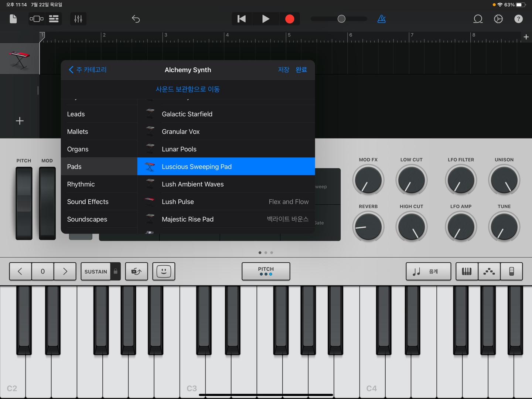The width and height of the screenshot is (532, 399).
Task: Click the TUNE knob
Action: pyautogui.click(x=504, y=227)
